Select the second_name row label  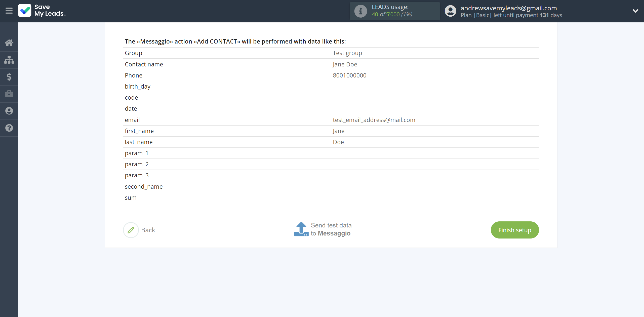tap(144, 187)
